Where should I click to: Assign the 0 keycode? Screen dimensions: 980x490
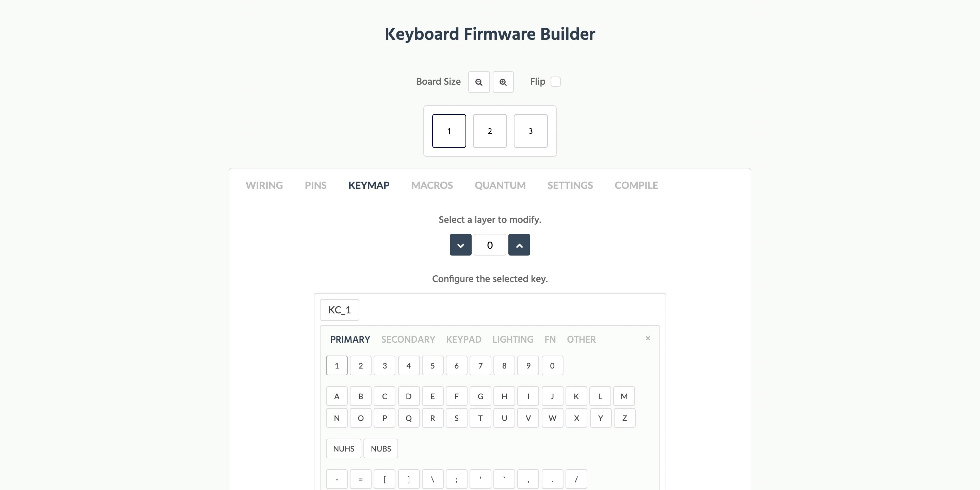[x=552, y=365]
